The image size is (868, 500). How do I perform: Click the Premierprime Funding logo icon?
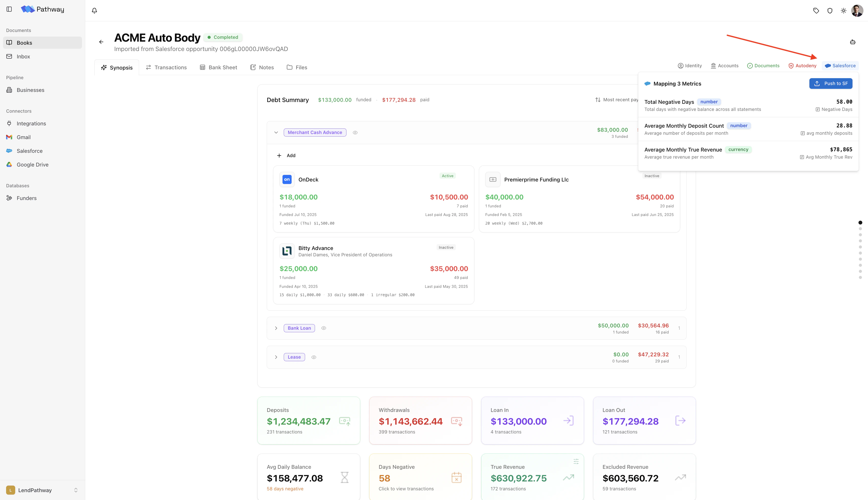493,179
